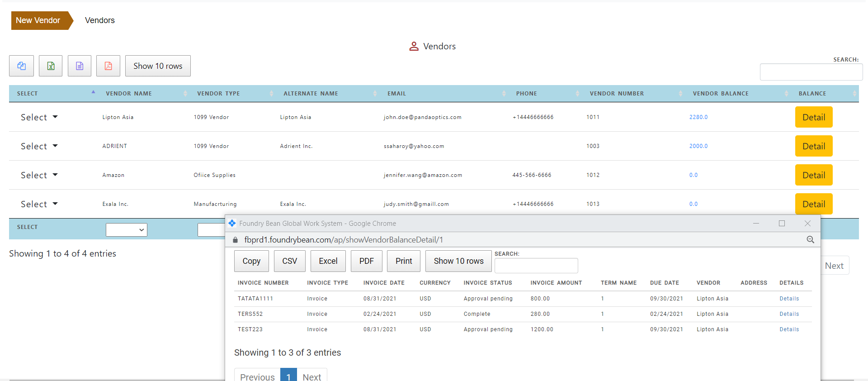Click Next in Vendors page pagination
This screenshot has height=381, width=868.
pos(834,266)
